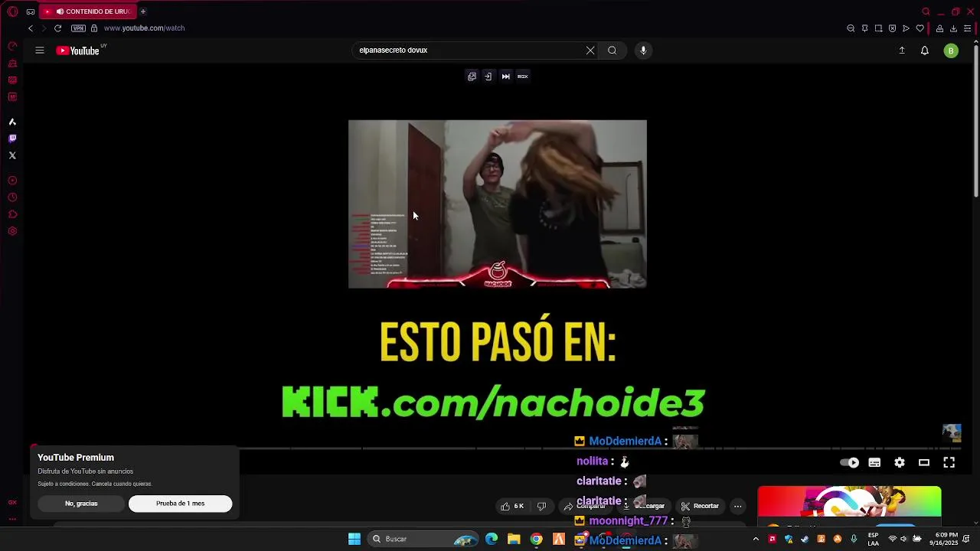Start voice search with the microphone icon
980x551 pixels.
(643, 51)
